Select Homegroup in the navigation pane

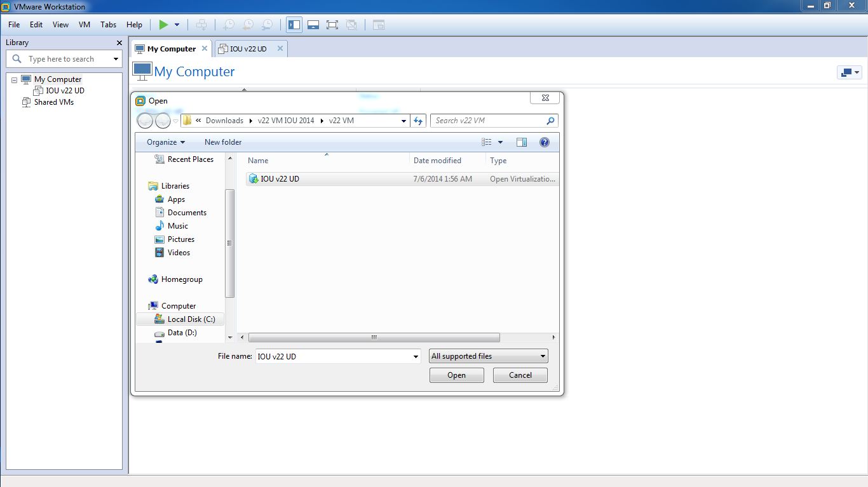click(x=182, y=279)
